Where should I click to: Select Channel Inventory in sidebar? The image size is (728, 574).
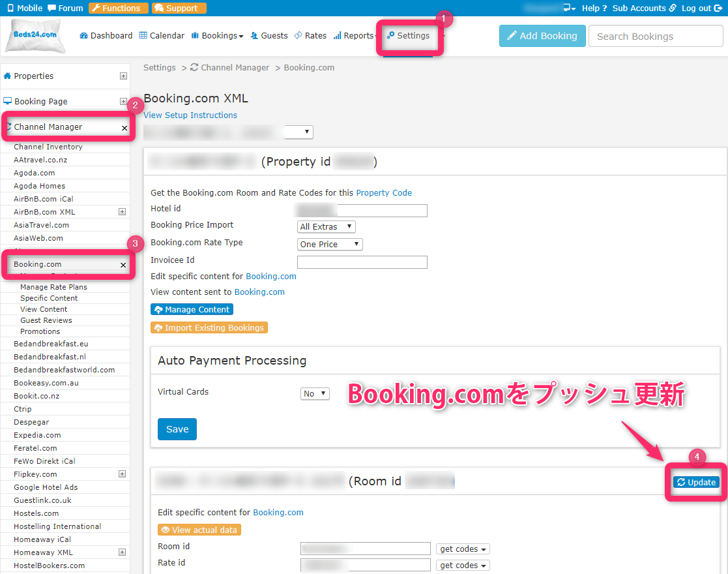48,146
